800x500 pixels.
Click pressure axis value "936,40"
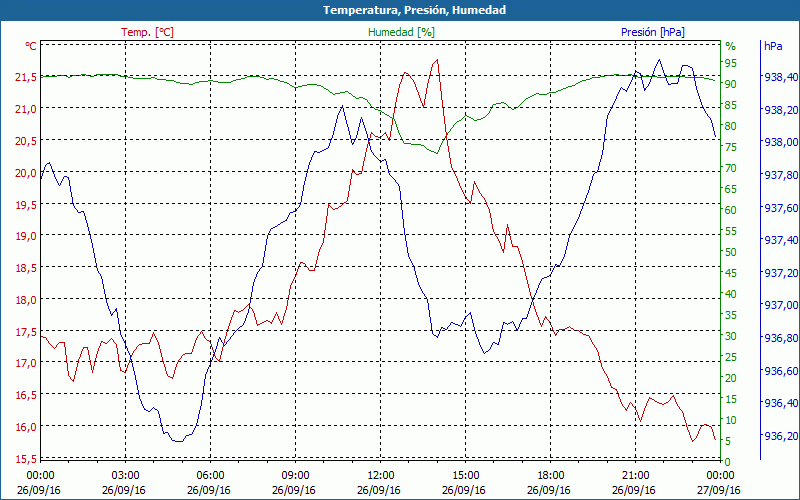(780, 403)
